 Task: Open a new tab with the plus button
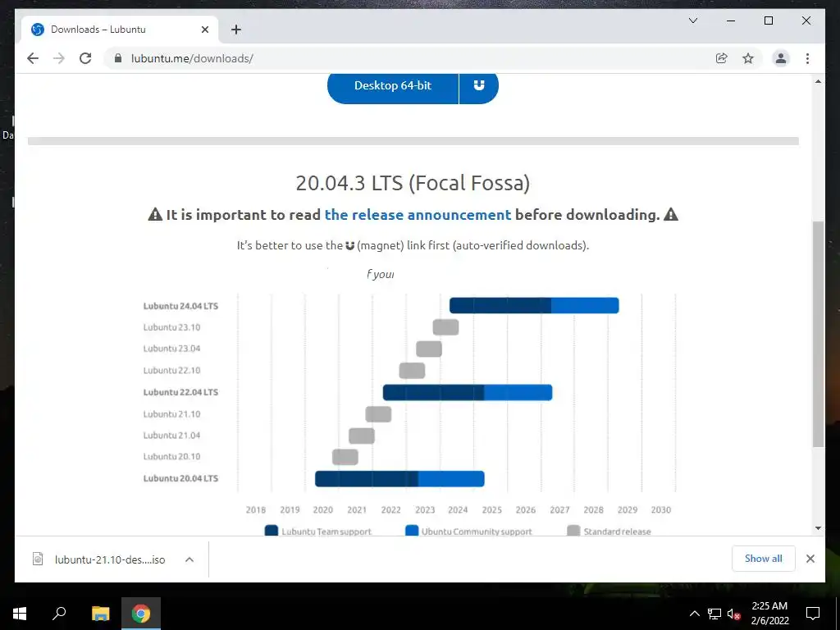(x=236, y=30)
